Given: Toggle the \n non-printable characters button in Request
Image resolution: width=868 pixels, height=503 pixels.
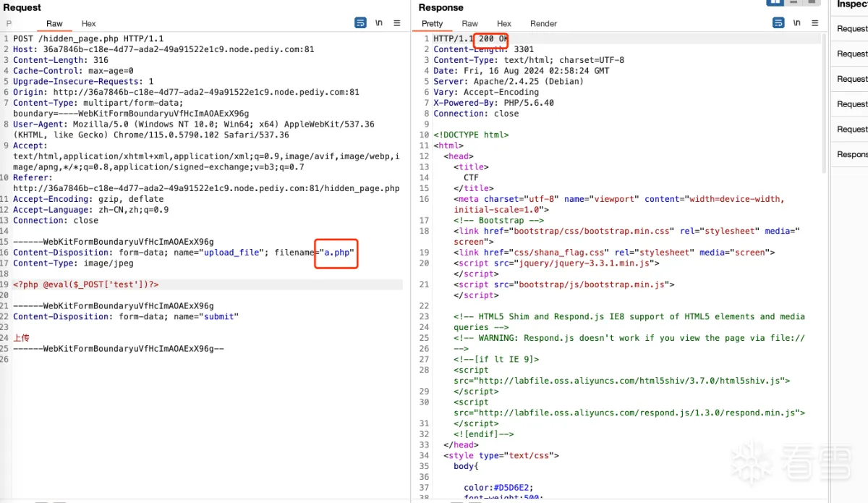Looking at the screenshot, I should (x=379, y=23).
